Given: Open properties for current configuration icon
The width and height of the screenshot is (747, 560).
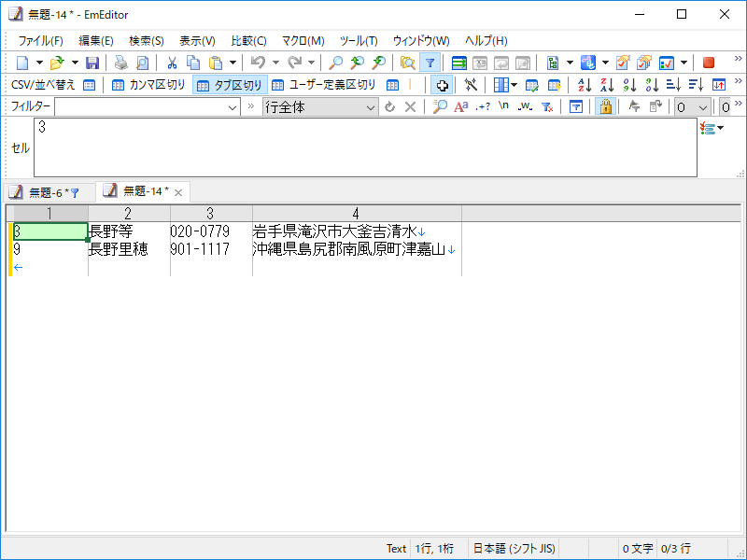Looking at the screenshot, I should (x=623, y=63).
